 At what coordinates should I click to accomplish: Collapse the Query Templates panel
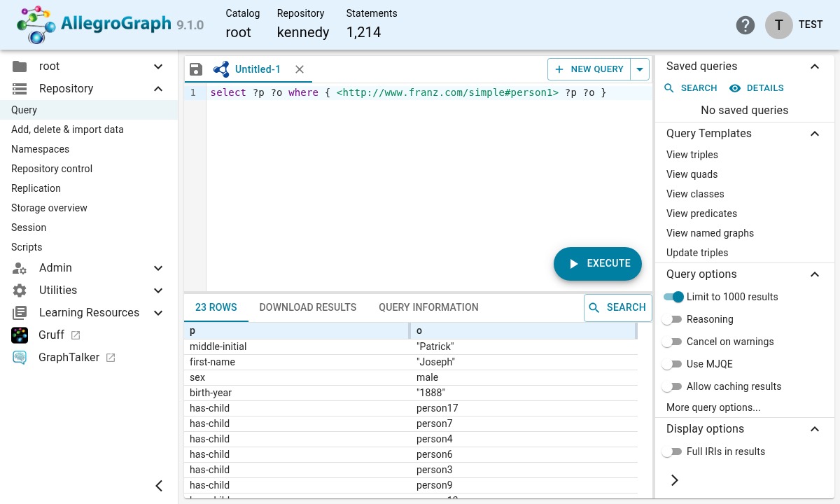815,134
